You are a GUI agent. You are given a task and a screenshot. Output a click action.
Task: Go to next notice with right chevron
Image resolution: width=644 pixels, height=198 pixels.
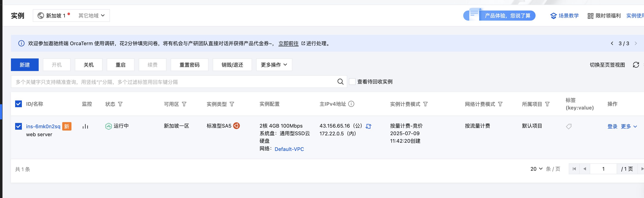[x=636, y=44]
